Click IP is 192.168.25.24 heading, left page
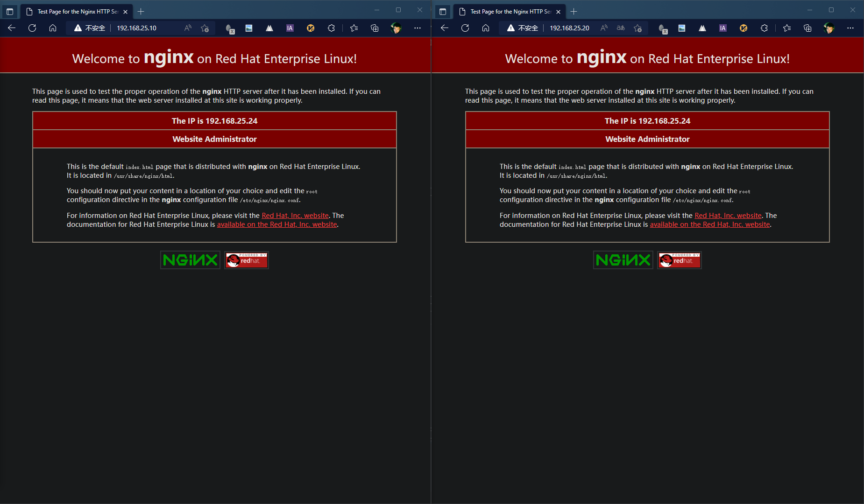Screen dimensions: 864x504 click(214, 121)
